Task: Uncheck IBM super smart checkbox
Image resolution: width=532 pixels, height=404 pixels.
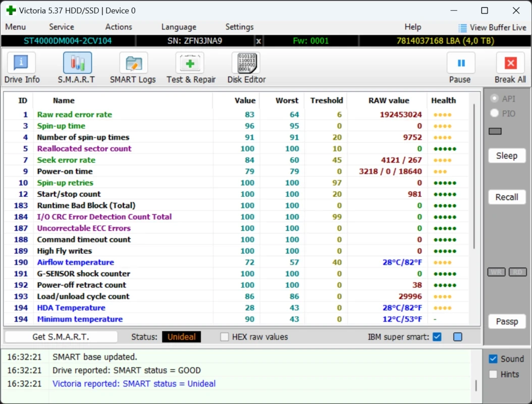Action: 437,337
